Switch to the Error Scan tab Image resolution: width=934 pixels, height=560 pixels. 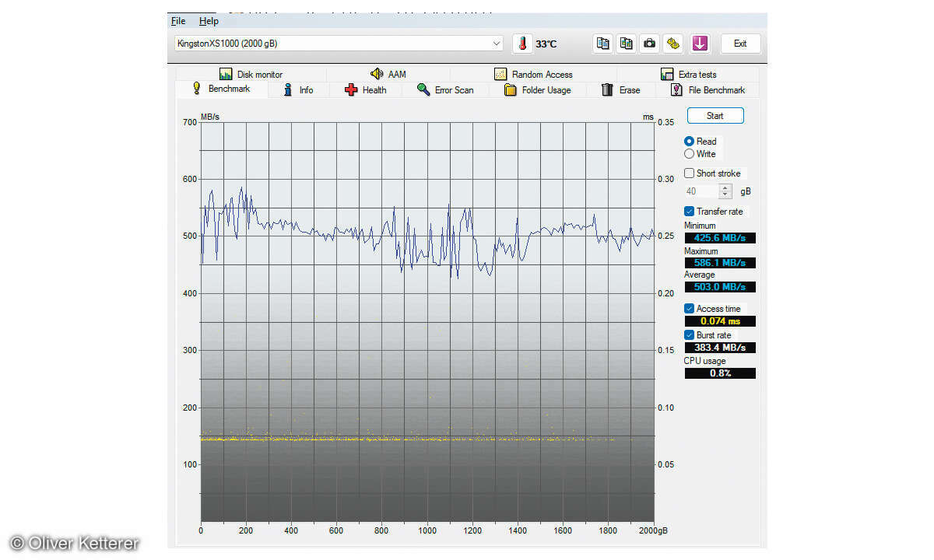pos(445,90)
